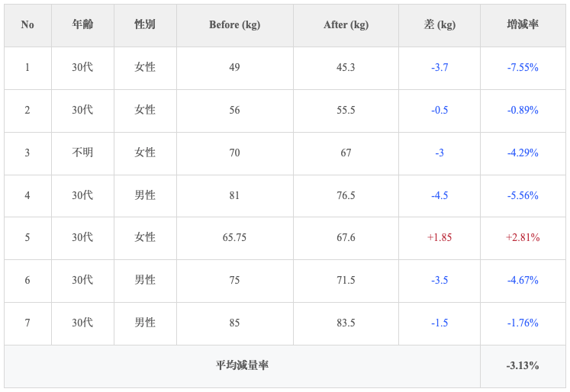Click the 増減率 column header

[x=523, y=25]
